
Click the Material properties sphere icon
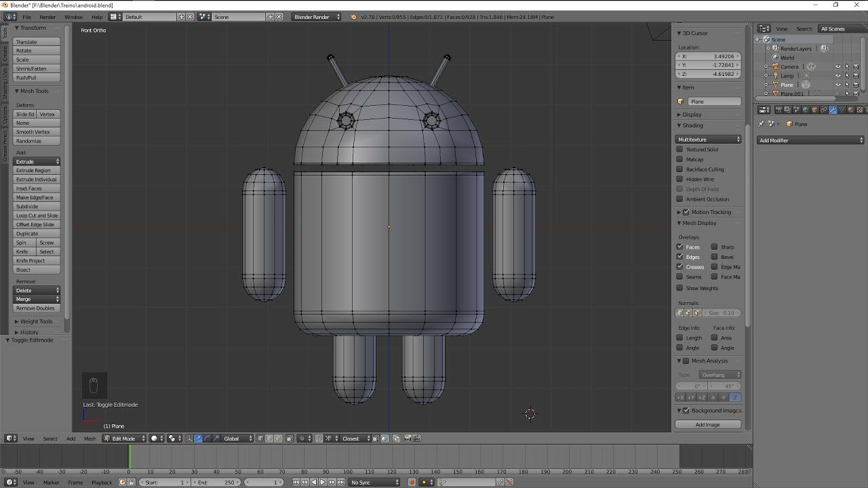(850, 110)
